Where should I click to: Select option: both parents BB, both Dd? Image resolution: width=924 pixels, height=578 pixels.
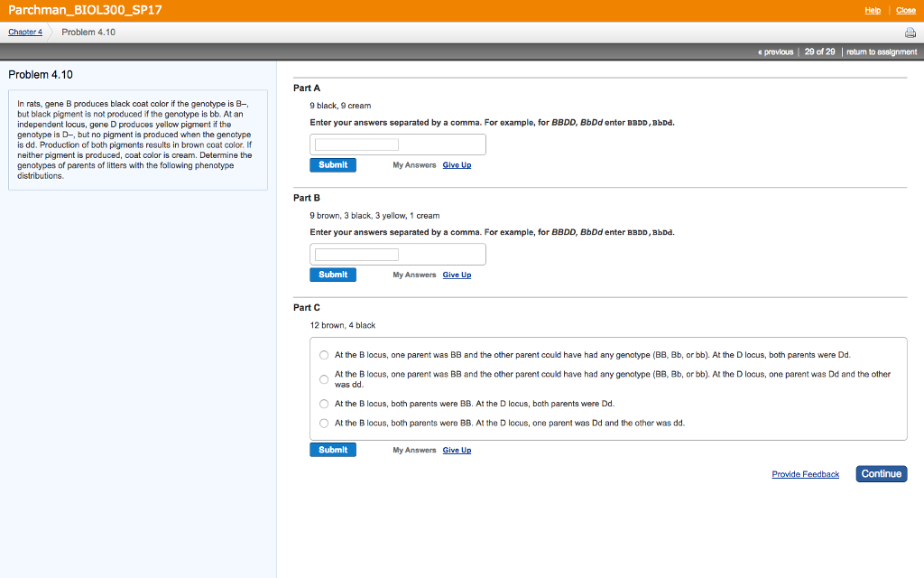(x=324, y=404)
